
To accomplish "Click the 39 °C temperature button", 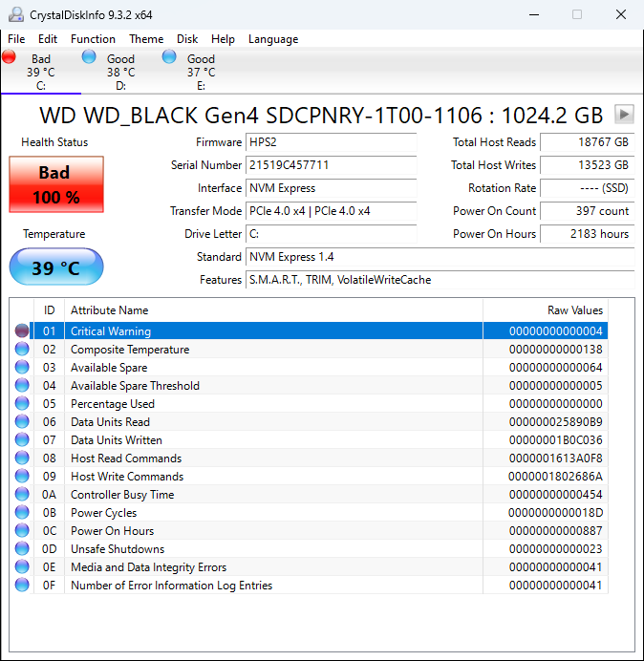I will (x=56, y=267).
